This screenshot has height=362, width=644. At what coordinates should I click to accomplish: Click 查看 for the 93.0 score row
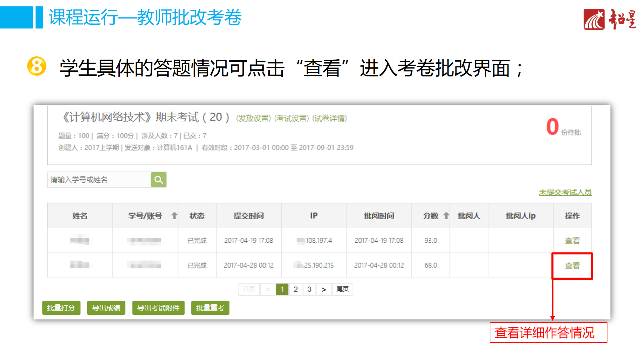[x=572, y=241]
